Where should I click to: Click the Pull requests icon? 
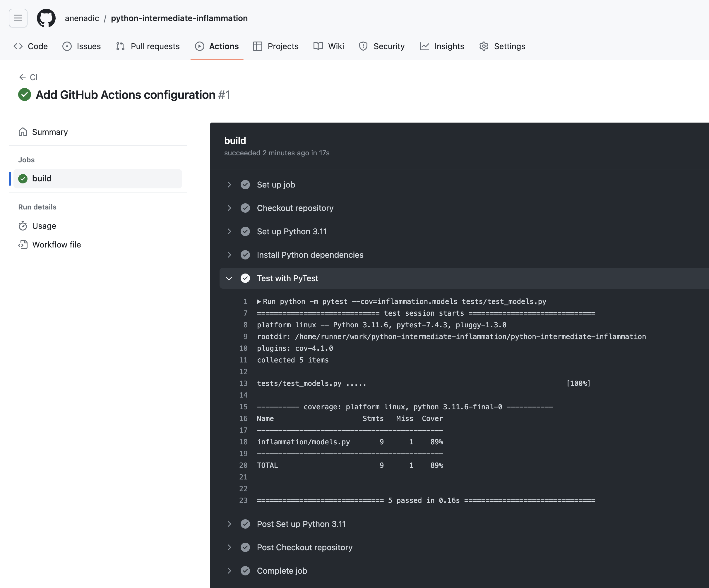coord(120,46)
